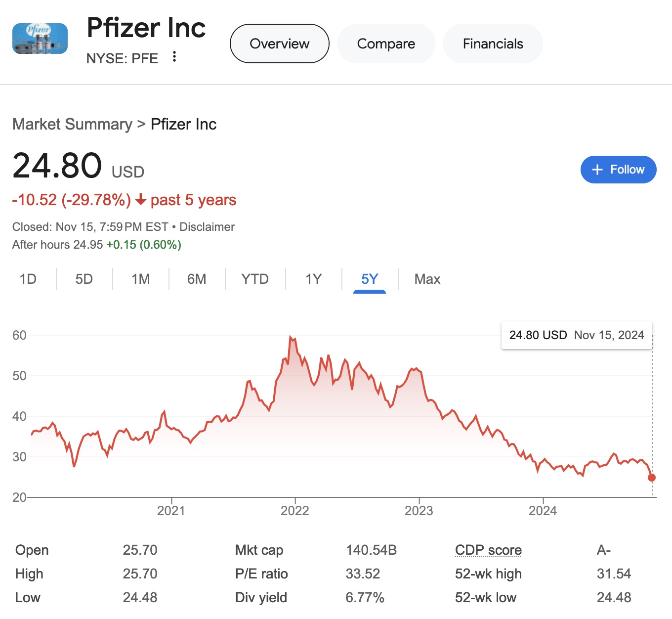The width and height of the screenshot is (672, 619).
Task: Select the 6M time range
Action: 197,279
